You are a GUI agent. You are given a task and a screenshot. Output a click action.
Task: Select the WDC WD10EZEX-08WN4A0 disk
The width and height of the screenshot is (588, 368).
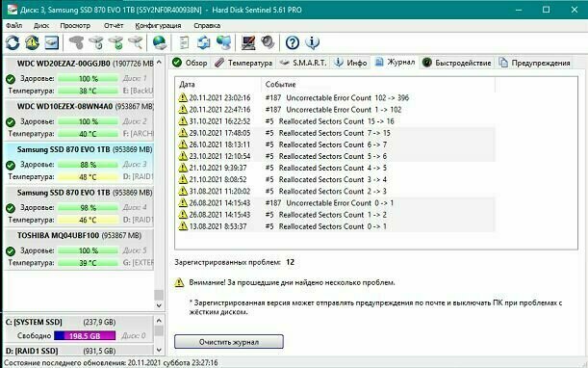(x=79, y=120)
